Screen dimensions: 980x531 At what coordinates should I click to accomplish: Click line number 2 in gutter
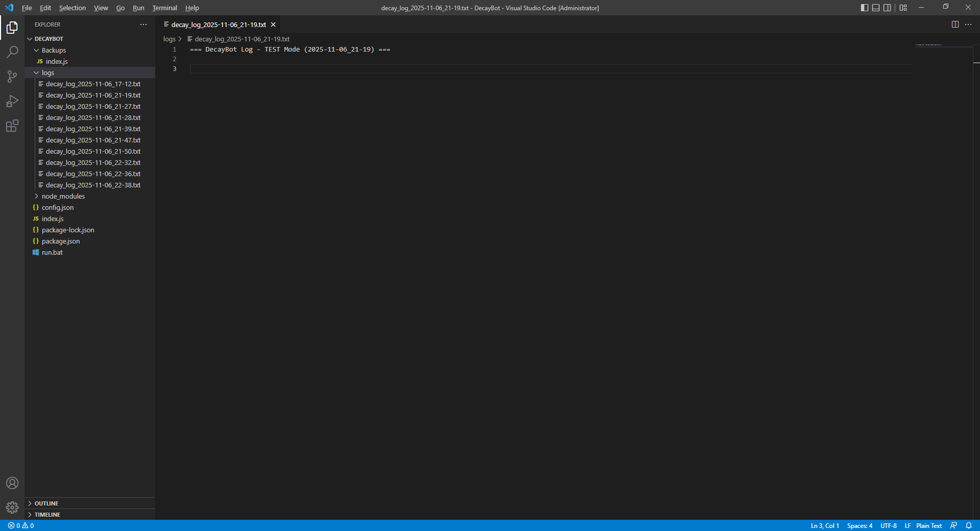pos(175,59)
